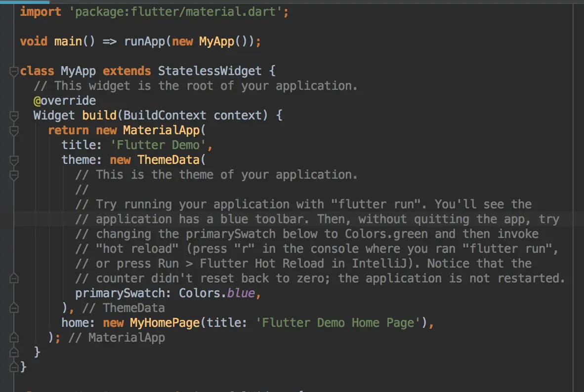Click the 'BuildContext' parameter type
This screenshot has height=392, width=584.
pyautogui.click(x=165, y=115)
